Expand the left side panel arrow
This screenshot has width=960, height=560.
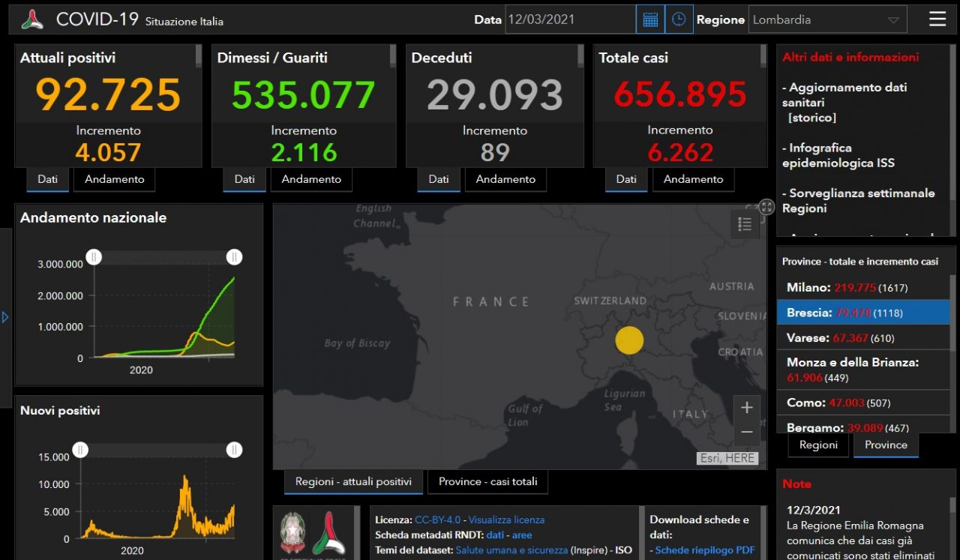point(5,317)
